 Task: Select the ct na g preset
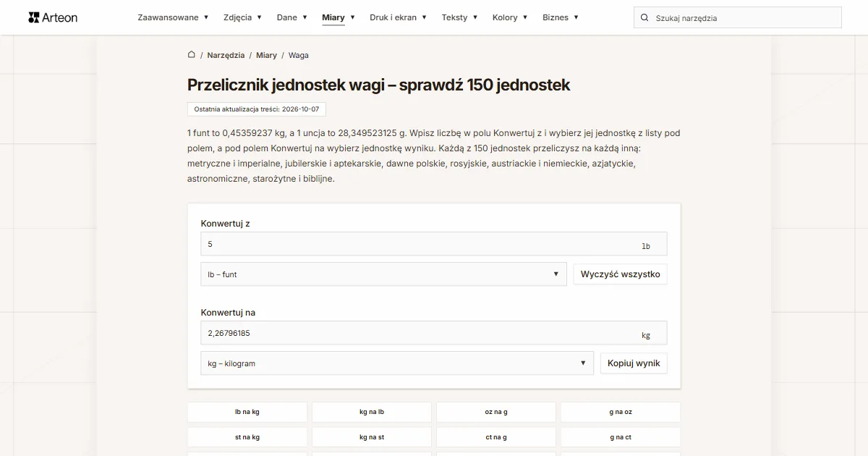496,437
